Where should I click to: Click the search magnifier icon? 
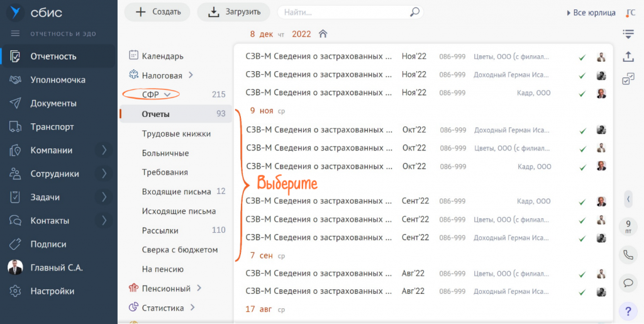coord(414,12)
